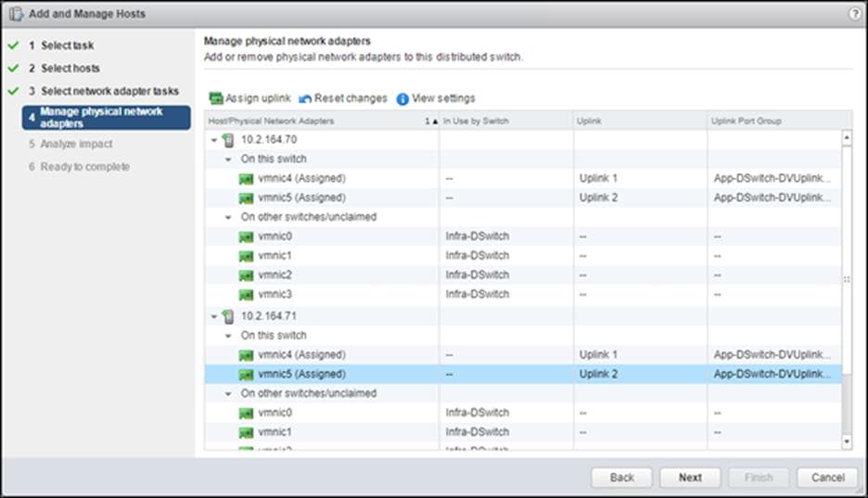Click the NIC icon of vmnic5 under 10.2.164.70
868x498 pixels.
point(246,198)
